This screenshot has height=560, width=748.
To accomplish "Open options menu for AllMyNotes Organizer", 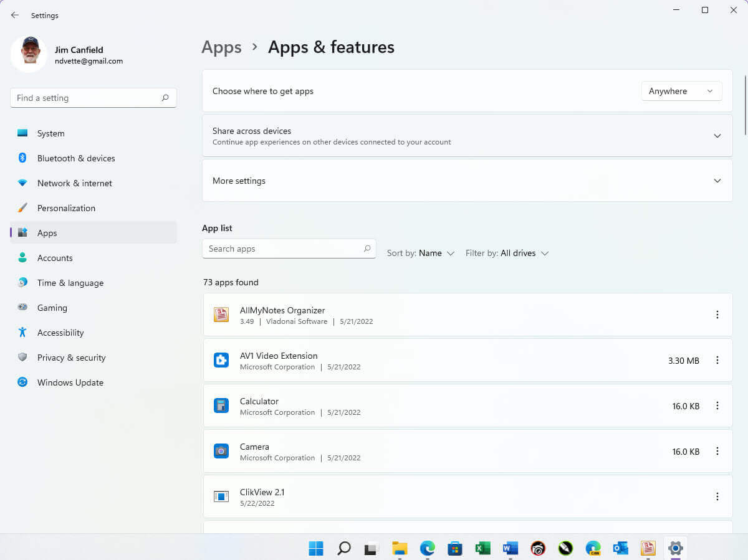I will pyautogui.click(x=717, y=315).
